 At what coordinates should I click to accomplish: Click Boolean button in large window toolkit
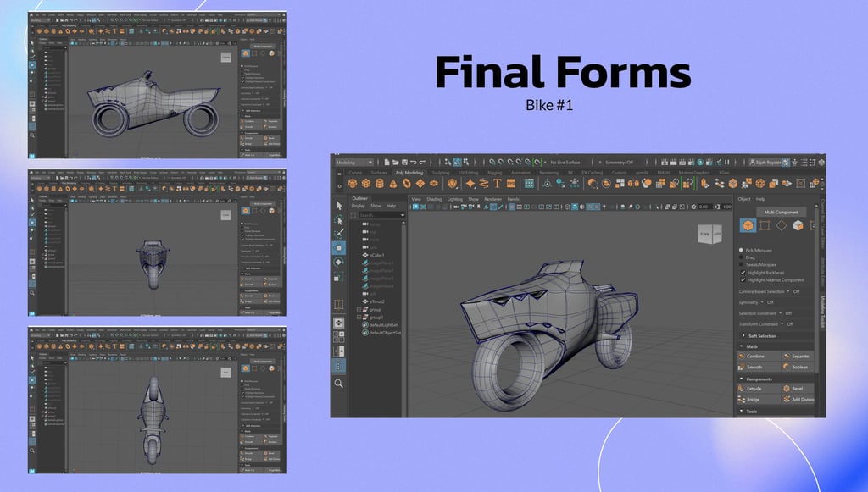[x=798, y=367]
